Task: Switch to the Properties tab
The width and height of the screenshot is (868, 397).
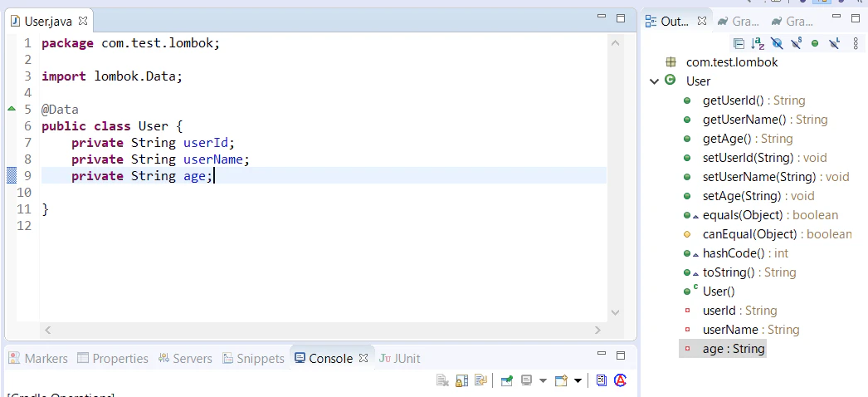Action: 113,358
